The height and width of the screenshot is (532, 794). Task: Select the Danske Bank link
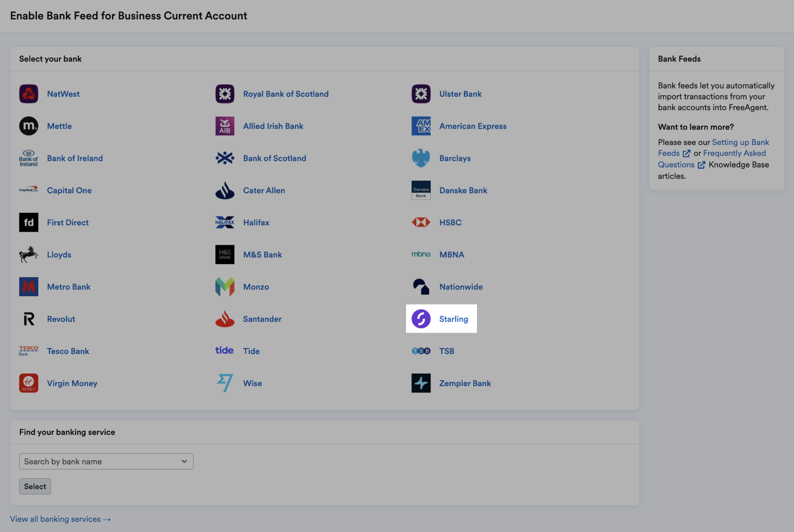tap(463, 190)
